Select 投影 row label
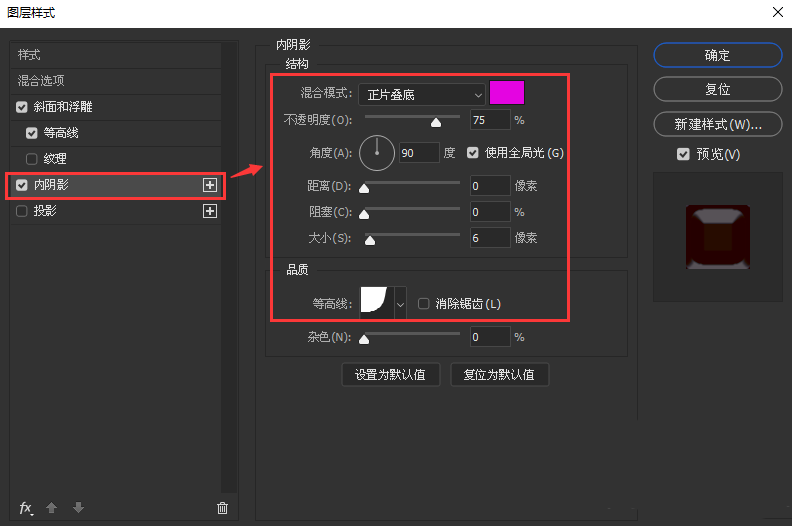This screenshot has width=792, height=526. click(45, 211)
